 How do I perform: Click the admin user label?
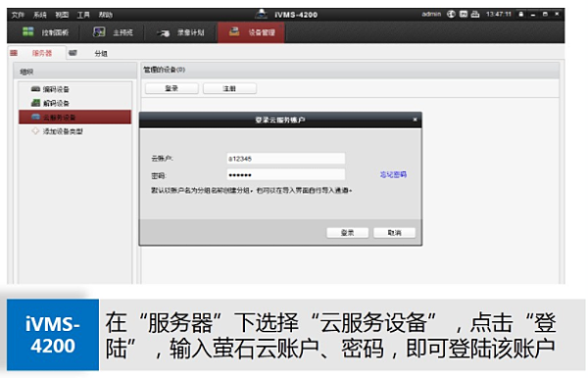[x=431, y=14]
